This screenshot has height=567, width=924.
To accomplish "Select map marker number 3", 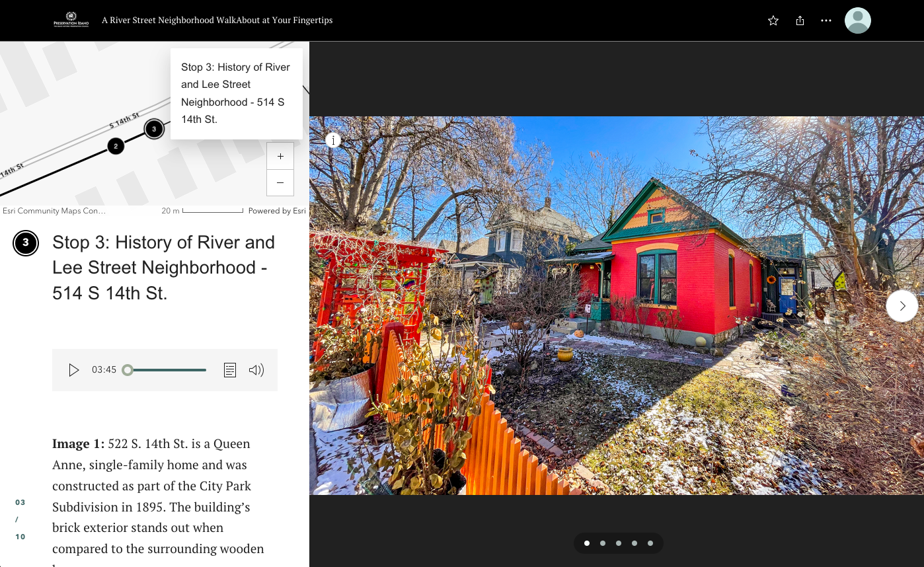I will click(154, 129).
